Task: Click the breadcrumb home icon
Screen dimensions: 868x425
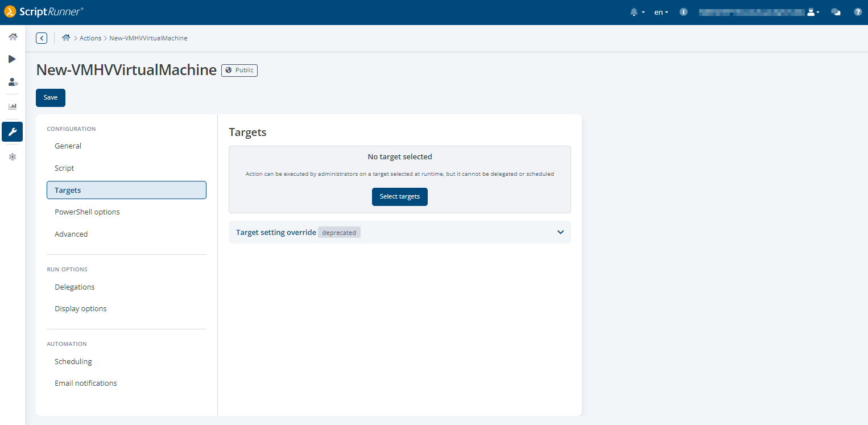Action: (x=66, y=38)
